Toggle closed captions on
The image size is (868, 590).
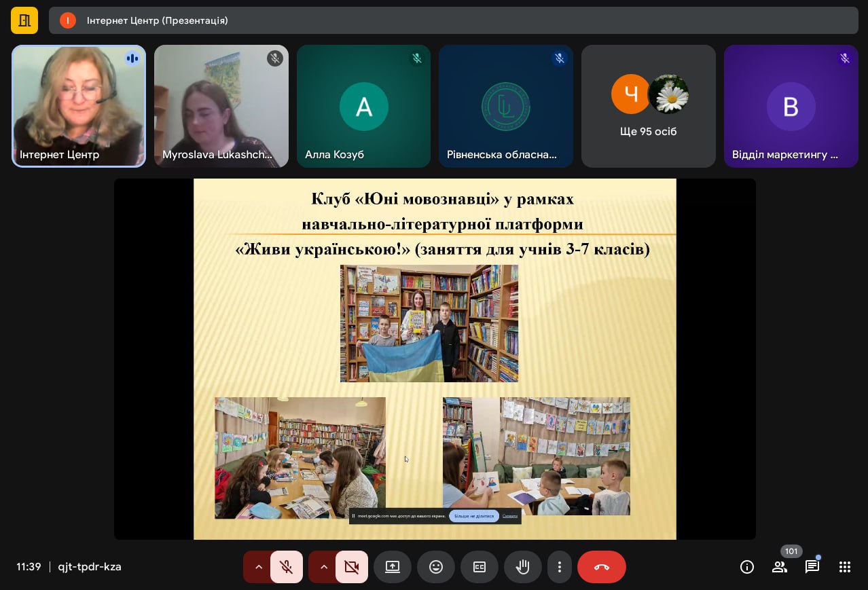click(480, 567)
